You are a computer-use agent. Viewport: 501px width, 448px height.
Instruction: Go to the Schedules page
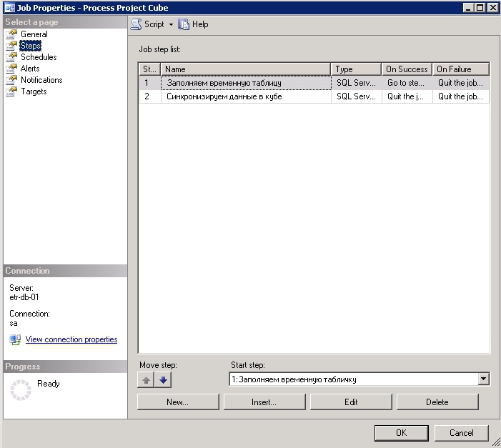[x=39, y=57]
